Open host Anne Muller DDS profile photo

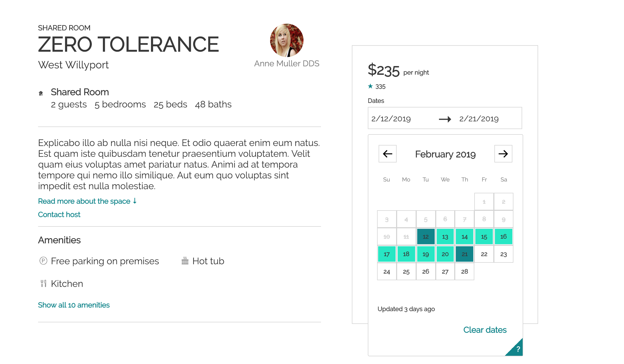pyautogui.click(x=287, y=40)
